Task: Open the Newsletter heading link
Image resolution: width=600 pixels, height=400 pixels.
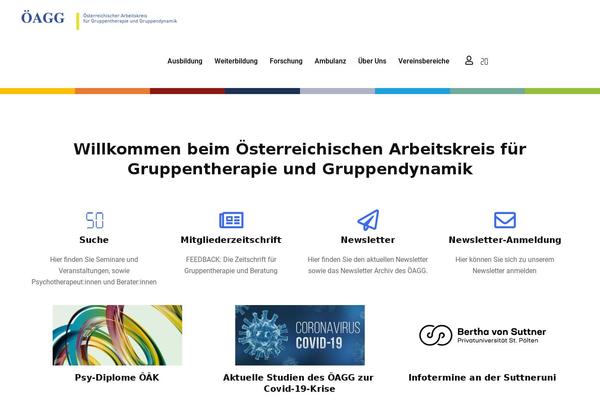Action: 368,240
